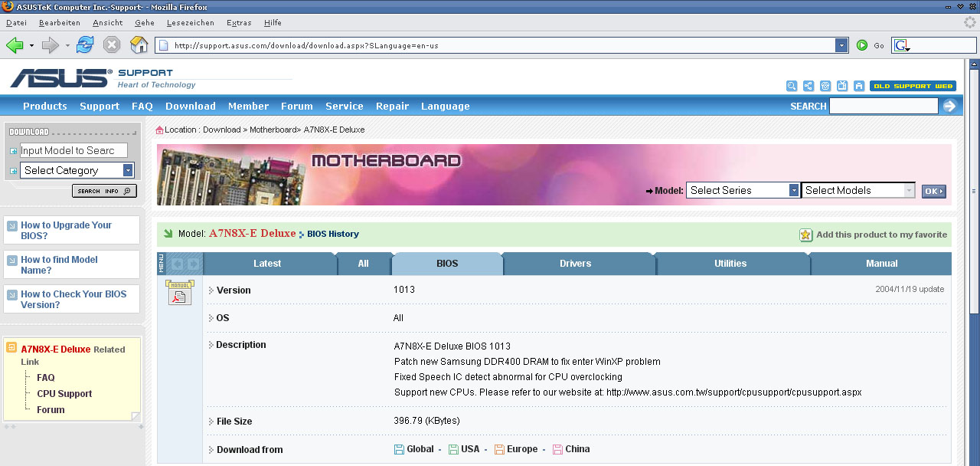Viewport: 980px width, 466px height.
Task: Open the Extras menu
Action: pos(239,23)
